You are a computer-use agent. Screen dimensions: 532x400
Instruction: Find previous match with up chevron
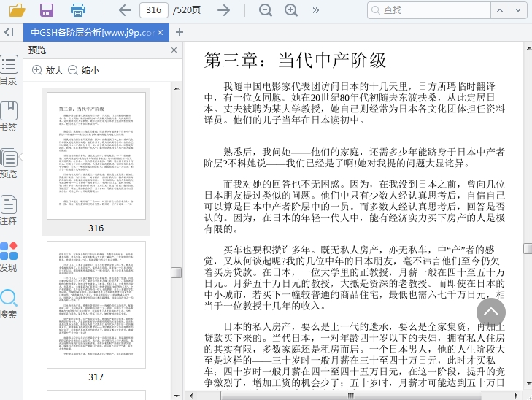click(500, 10)
